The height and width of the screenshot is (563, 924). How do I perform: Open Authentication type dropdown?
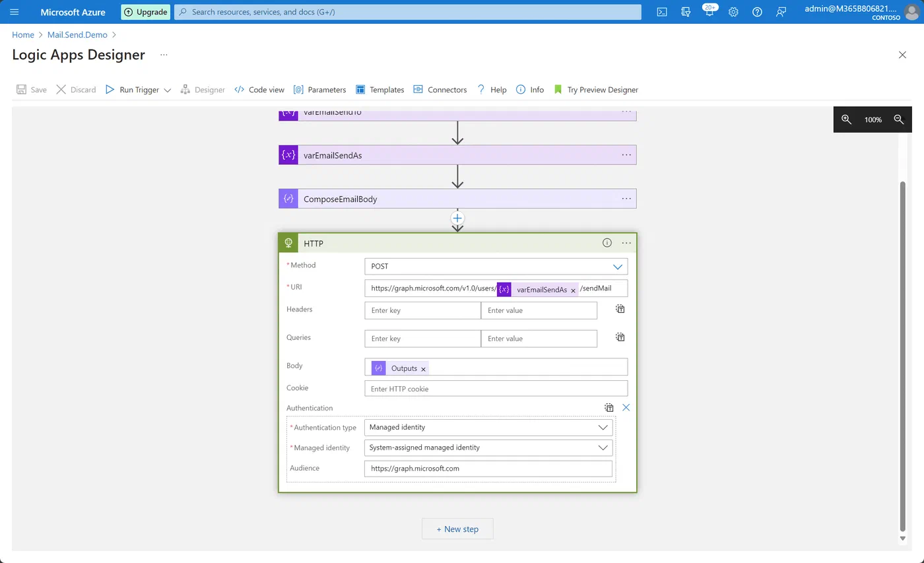[488, 428]
